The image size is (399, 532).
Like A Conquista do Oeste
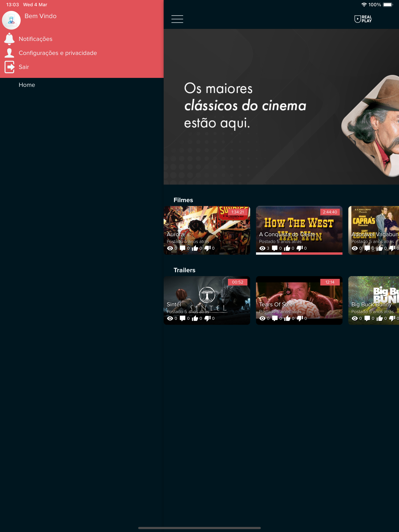287,248
